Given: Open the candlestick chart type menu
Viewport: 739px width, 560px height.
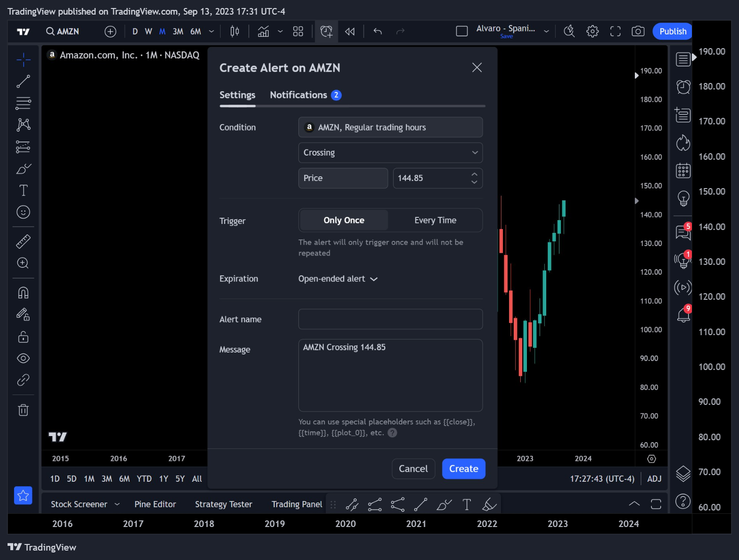Looking at the screenshot, I should point(235,32).
